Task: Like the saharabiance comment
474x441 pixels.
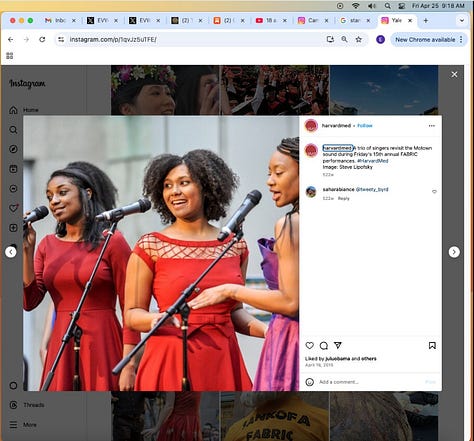Action: click(x=434, y=192)
